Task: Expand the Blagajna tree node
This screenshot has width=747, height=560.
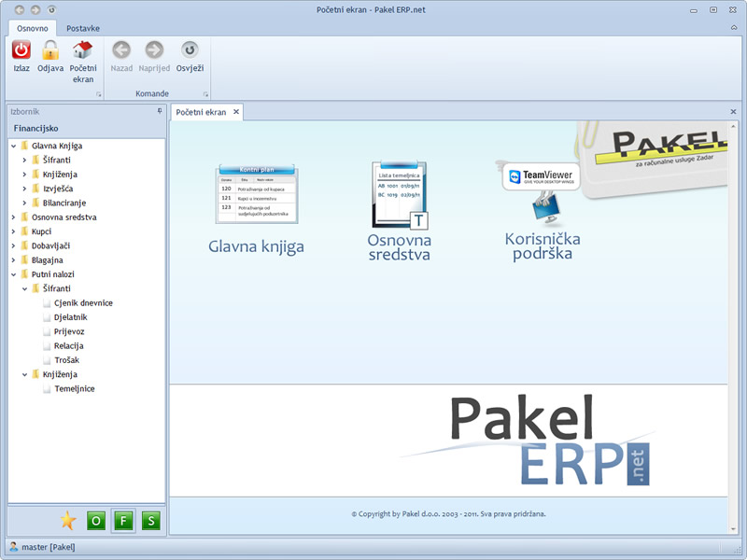Action: click(14, 260)
